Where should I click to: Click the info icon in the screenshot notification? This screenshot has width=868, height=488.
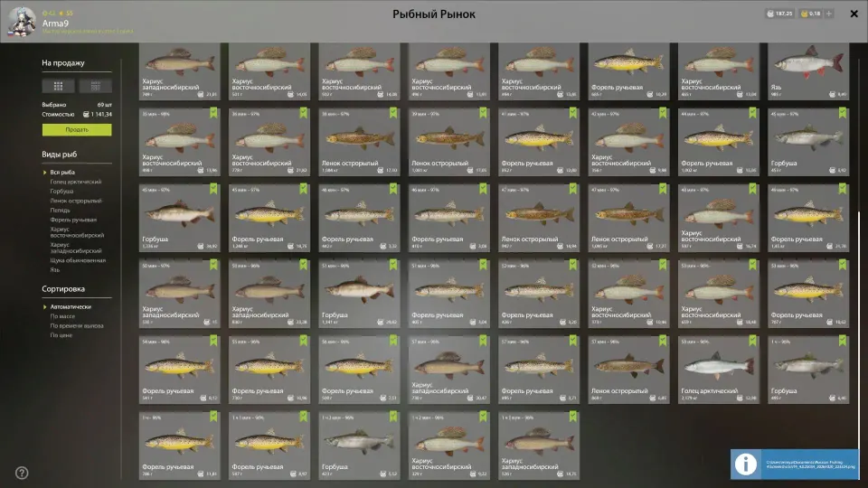(x=745, y=465)
